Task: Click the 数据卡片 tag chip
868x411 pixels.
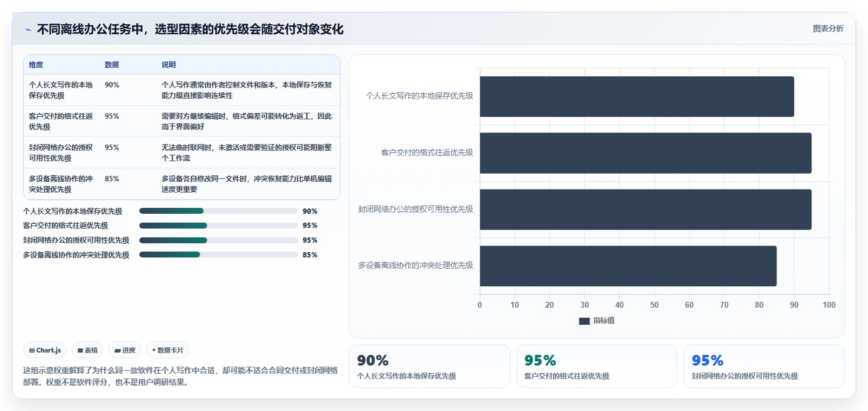Action: (168, 350)
